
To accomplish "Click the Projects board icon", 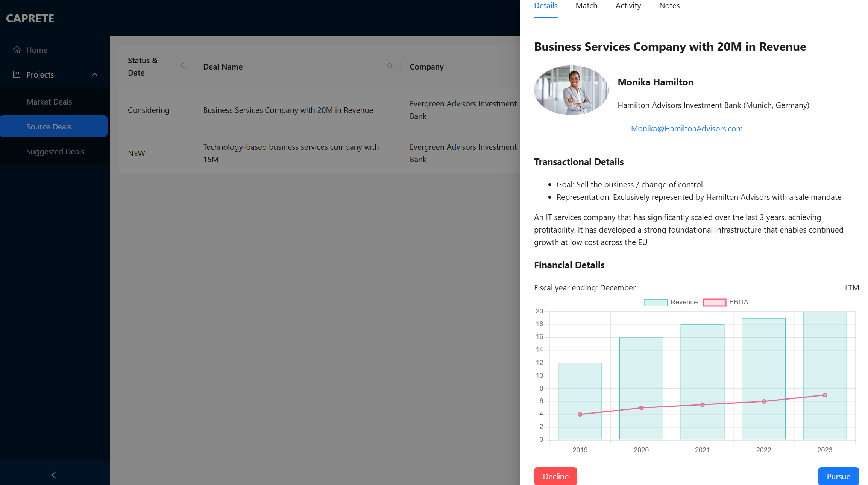I will pos(17,74).
